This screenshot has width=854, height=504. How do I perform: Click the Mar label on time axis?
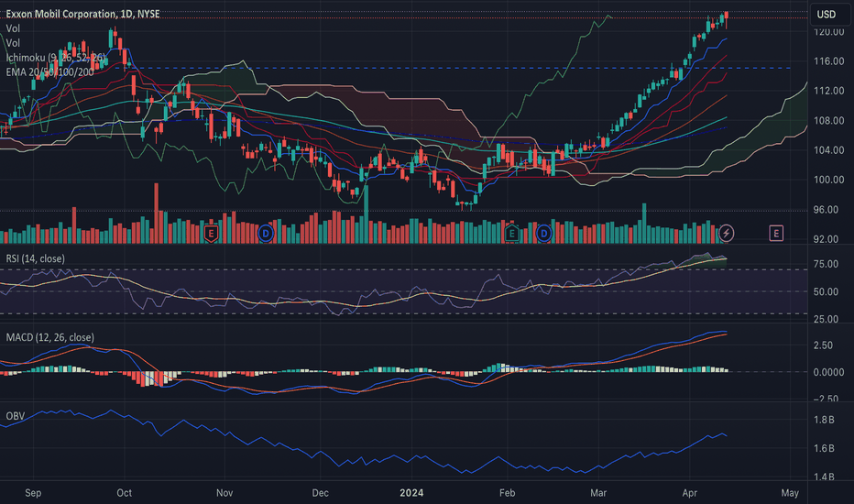[598, 493]
